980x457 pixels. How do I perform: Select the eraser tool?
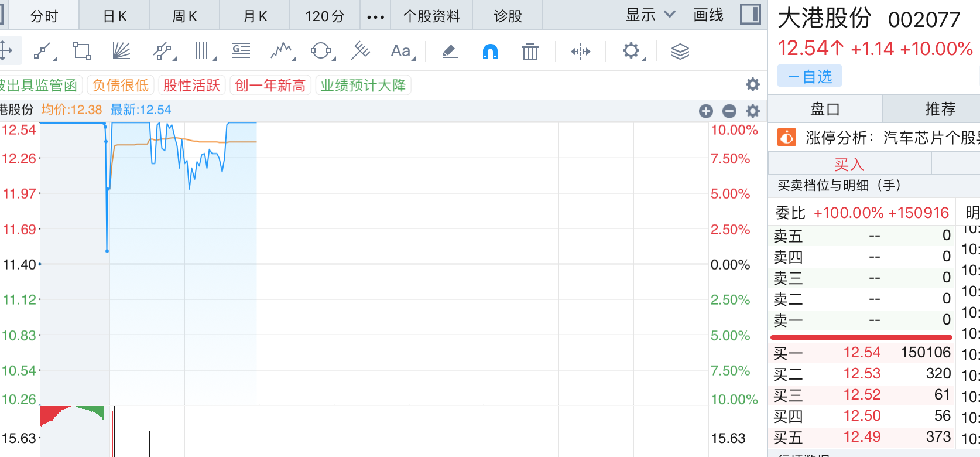pos(450,52)
